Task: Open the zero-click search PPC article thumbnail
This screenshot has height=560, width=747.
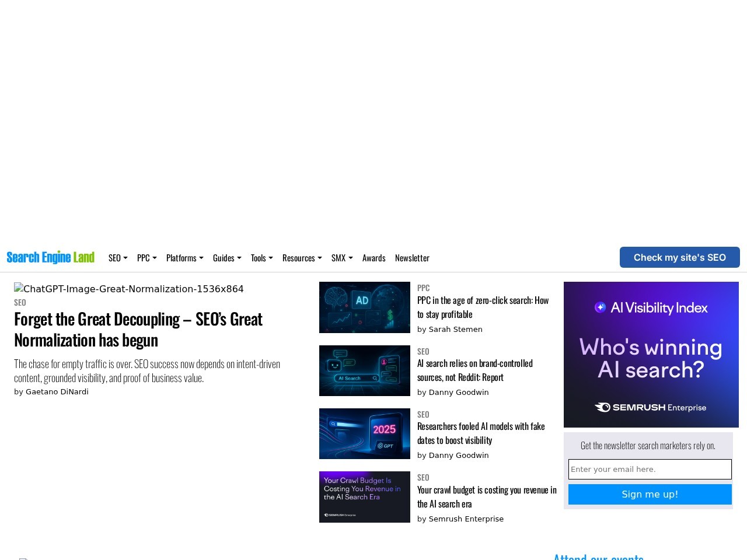Action: [x=364, y=307]
